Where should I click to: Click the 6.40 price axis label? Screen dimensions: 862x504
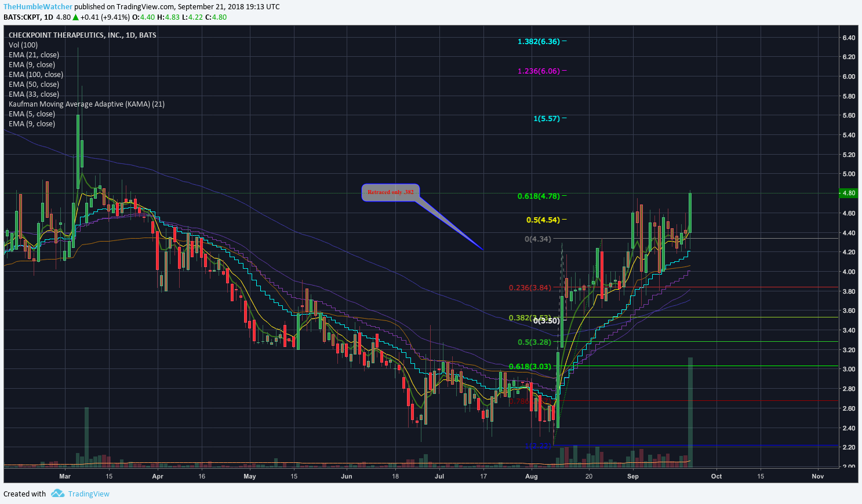click(849, 38)
